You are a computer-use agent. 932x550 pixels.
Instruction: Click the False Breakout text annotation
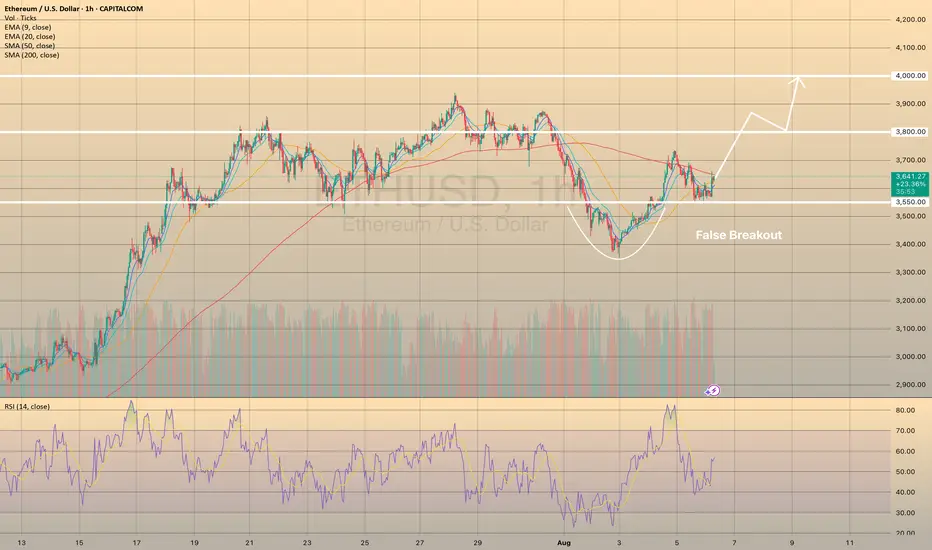[739, 235]
